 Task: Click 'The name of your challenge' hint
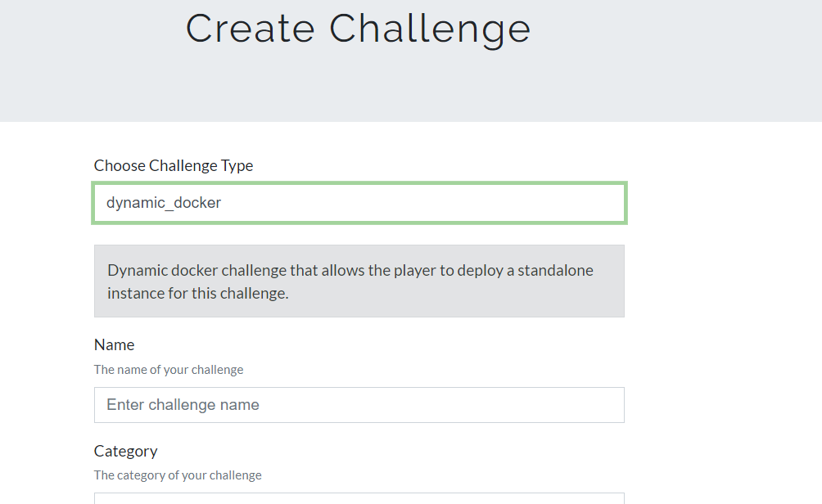tap(169, 370)
